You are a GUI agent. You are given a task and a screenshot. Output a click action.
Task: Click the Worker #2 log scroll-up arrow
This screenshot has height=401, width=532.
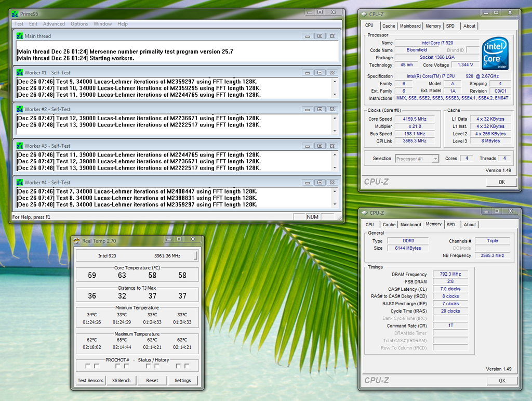335,118
